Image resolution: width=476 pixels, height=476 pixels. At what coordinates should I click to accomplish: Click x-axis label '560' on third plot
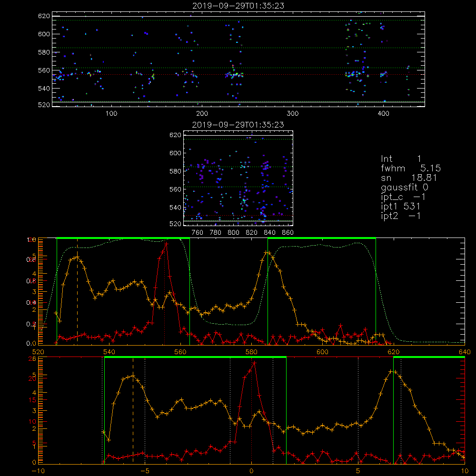(x=180, y=352)
